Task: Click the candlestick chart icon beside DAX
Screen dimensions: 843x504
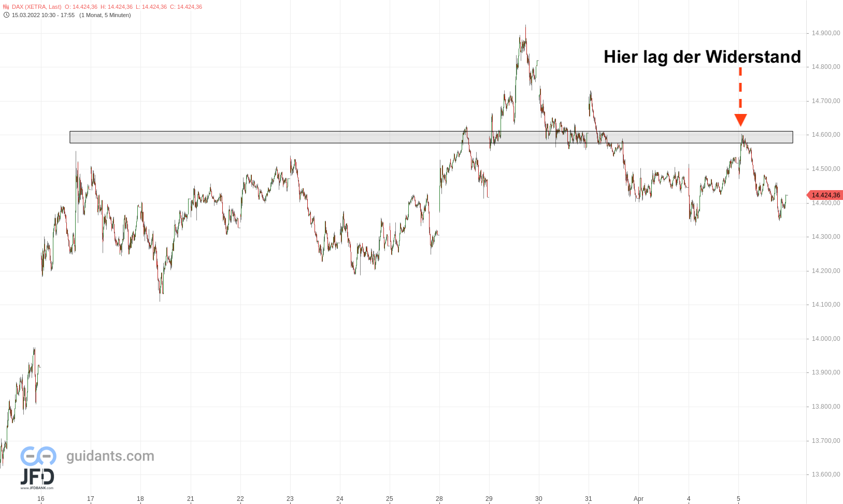Action: click(6, 7)
